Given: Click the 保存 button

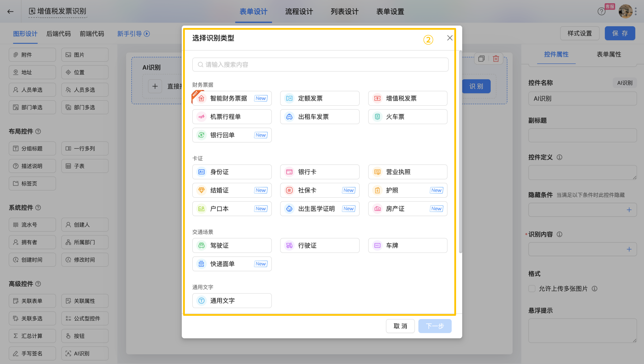Looking at the screenshot, I should pyautogui.click(x=620, y=33).
